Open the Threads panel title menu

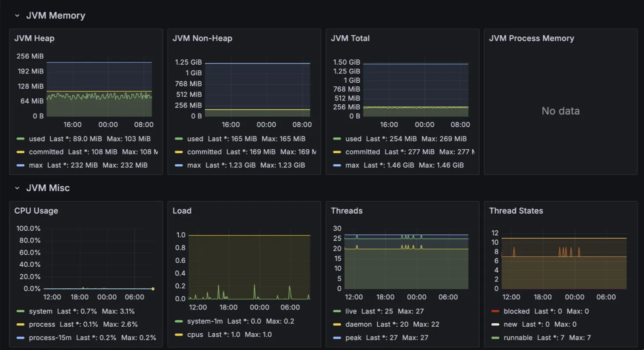[346, 211]
